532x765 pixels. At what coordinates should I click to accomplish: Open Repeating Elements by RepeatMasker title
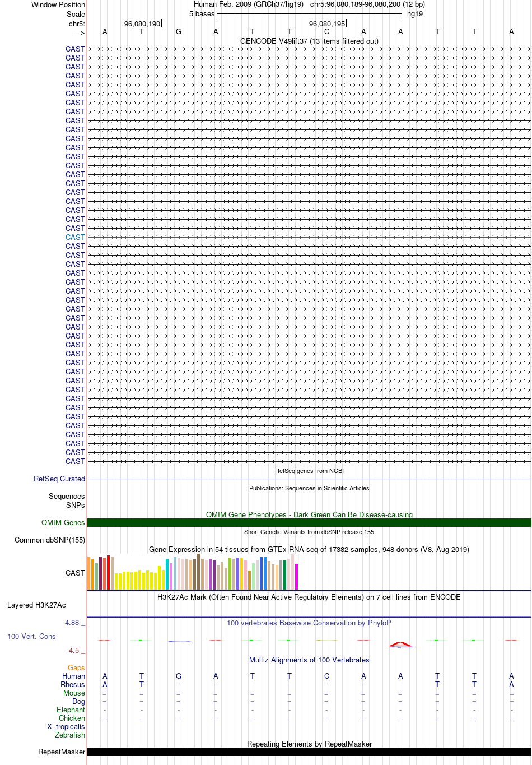(309, 744)
